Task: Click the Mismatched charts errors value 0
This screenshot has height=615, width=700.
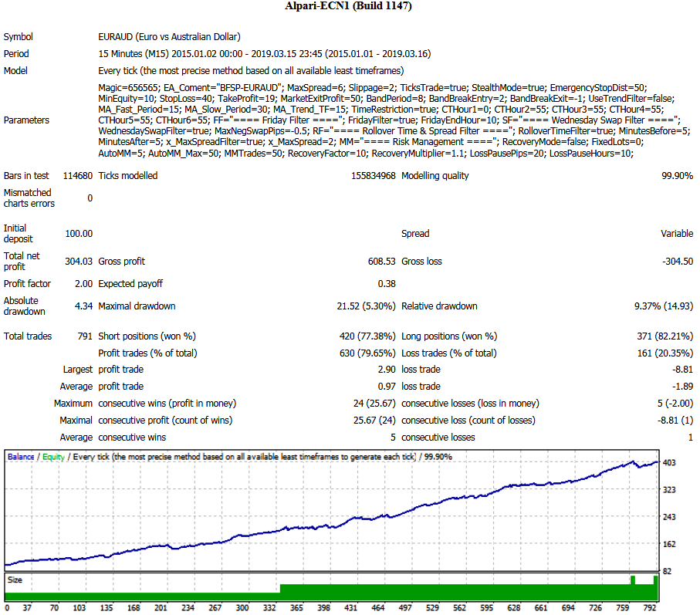Action: click(x=90, y=198)
